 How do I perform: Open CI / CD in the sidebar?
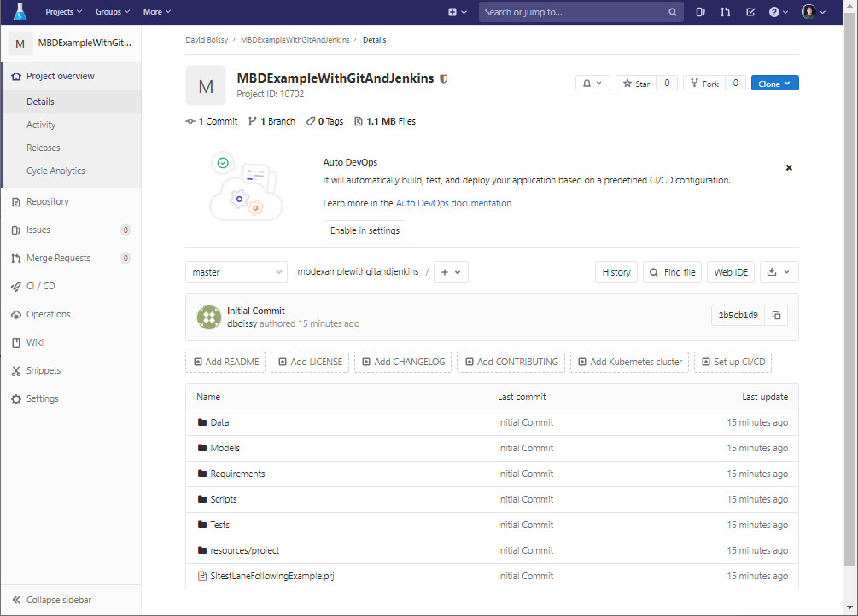click(40, 286)
